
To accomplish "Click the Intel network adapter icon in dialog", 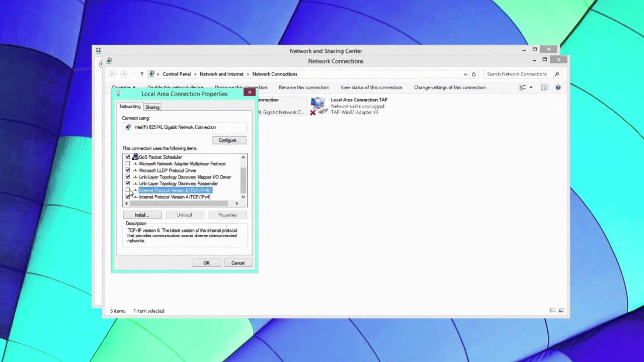I will pyautogui.click(x=128, y=127).
